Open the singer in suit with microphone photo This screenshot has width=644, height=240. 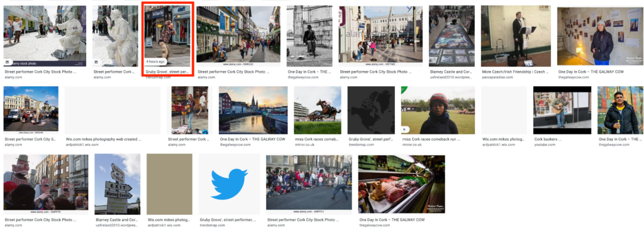pos(516,36)
